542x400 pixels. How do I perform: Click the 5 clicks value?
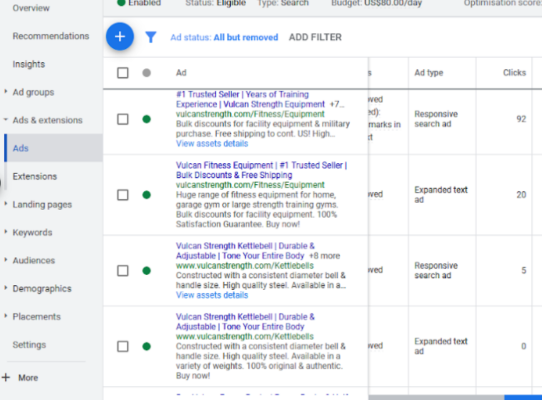click(524, 270)
